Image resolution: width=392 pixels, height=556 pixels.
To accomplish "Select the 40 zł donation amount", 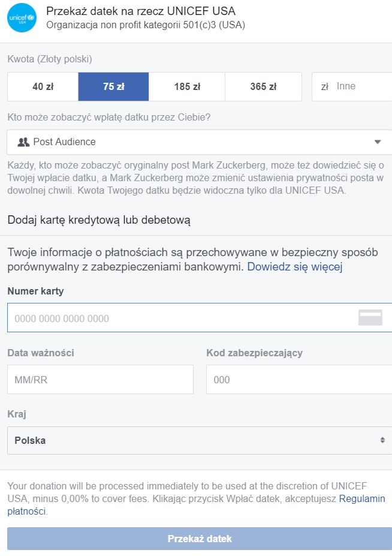I will (43, 86).
